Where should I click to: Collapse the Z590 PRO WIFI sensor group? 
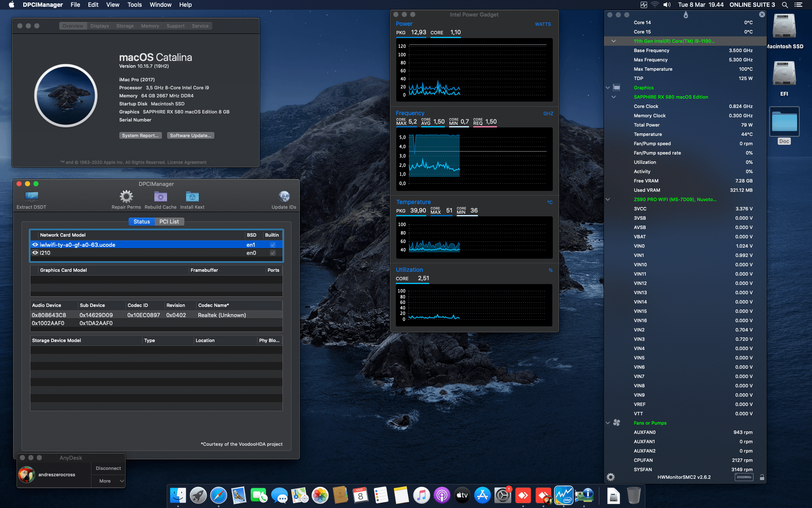(x=608, y=199)
